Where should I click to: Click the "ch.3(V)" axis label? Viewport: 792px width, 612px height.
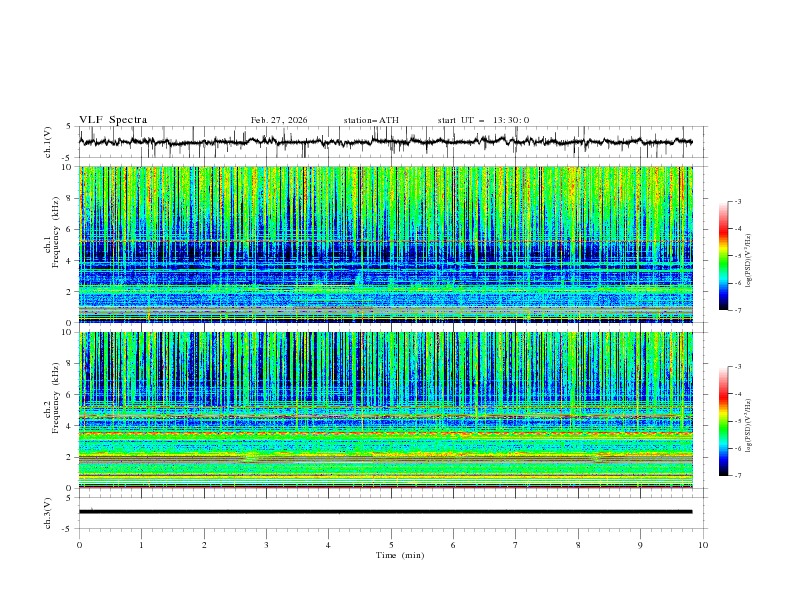pyautogui.click(x=48, y=513)
